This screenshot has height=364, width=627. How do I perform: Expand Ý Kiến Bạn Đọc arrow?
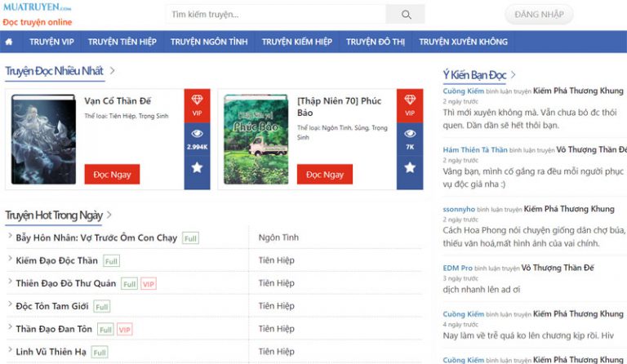point(514,75)
